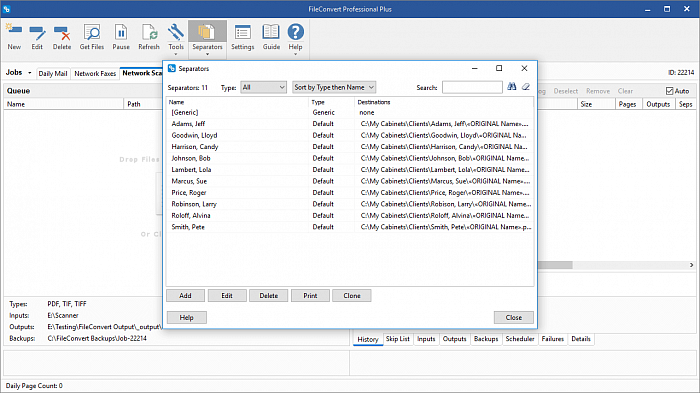Select the Roloff, Alvina separator row
Viewport: 700px width, 393px height.
pyautogui.click(x=350, y=216)
